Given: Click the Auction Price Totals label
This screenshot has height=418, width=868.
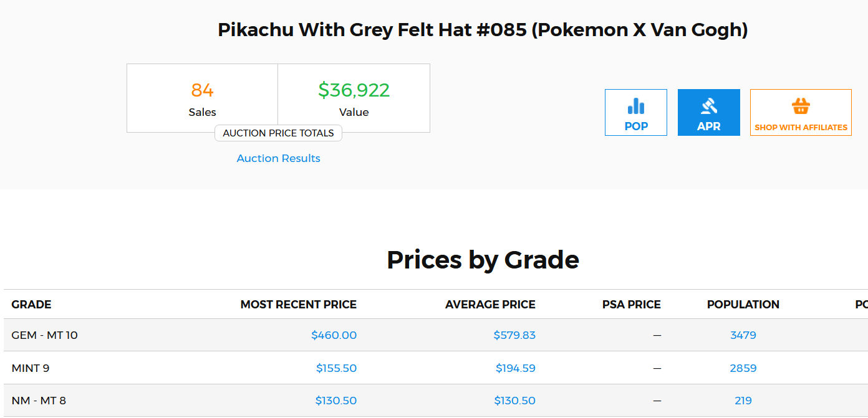Looking at the screenshot, I should click(x=278, y=133).
